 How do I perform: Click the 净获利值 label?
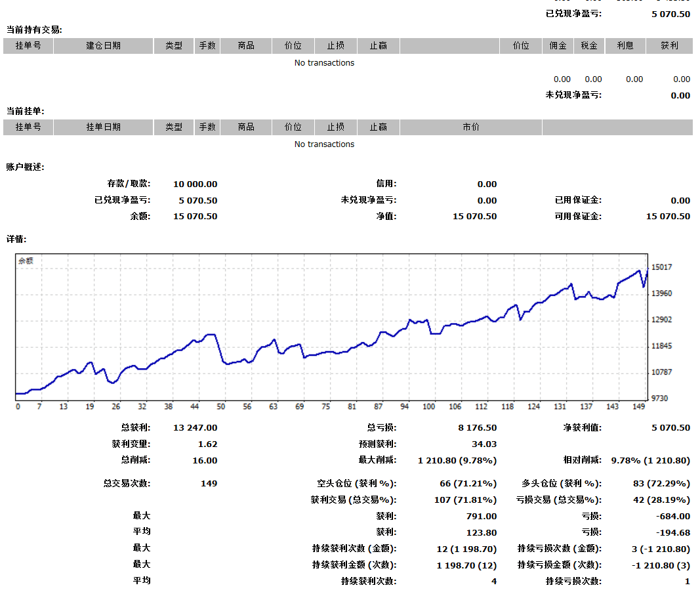pyautogui.click(x=582, y=428)
